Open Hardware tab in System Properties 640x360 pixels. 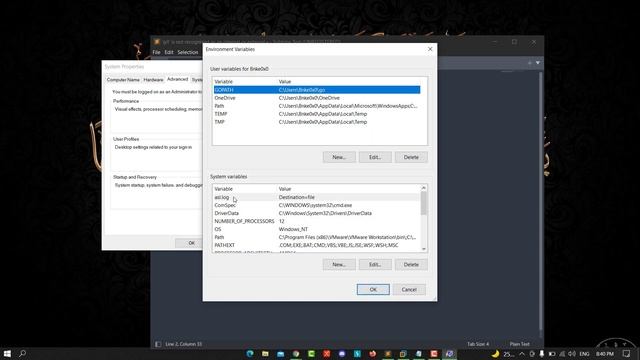click(153, 80)
